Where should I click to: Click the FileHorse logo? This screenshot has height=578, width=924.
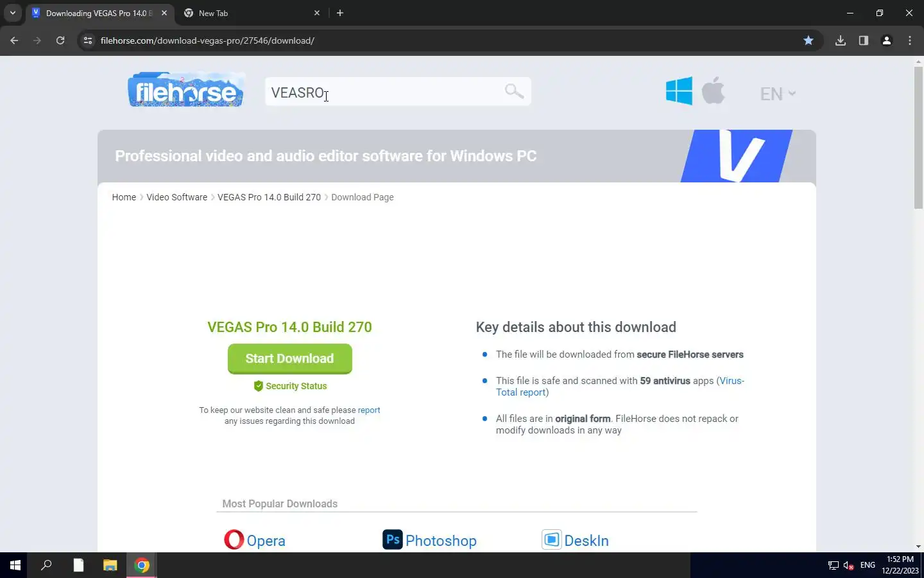pos(186,90)
